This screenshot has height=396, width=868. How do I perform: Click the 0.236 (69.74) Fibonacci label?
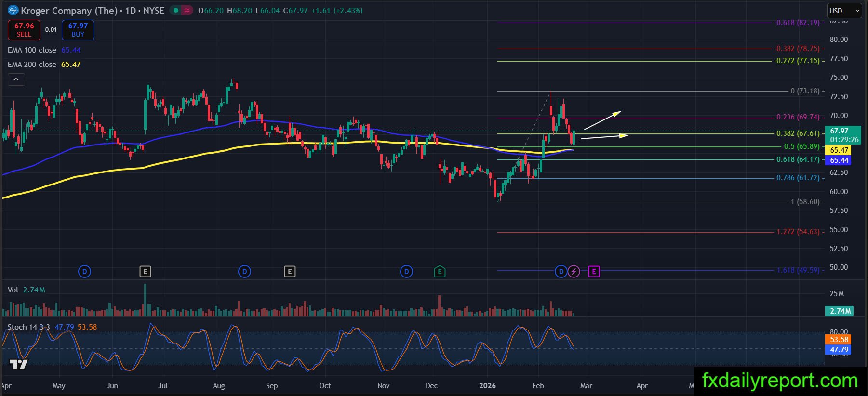tap(798, 117)
